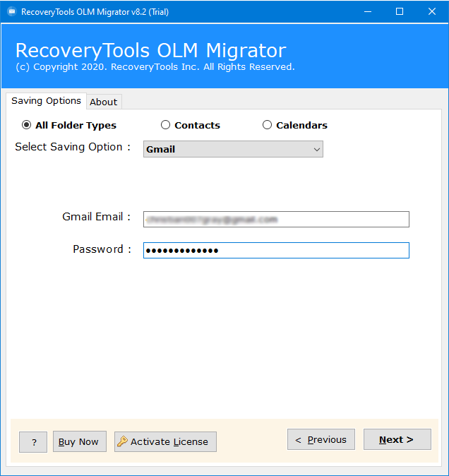
Task: Click the 'Select Saving Option :' label
Action: point(73,147)
